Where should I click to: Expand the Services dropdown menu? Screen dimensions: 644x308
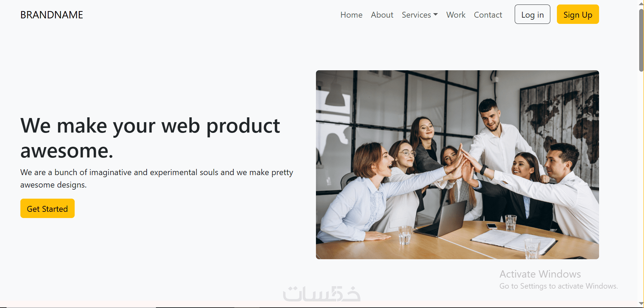tap(420, 15)
